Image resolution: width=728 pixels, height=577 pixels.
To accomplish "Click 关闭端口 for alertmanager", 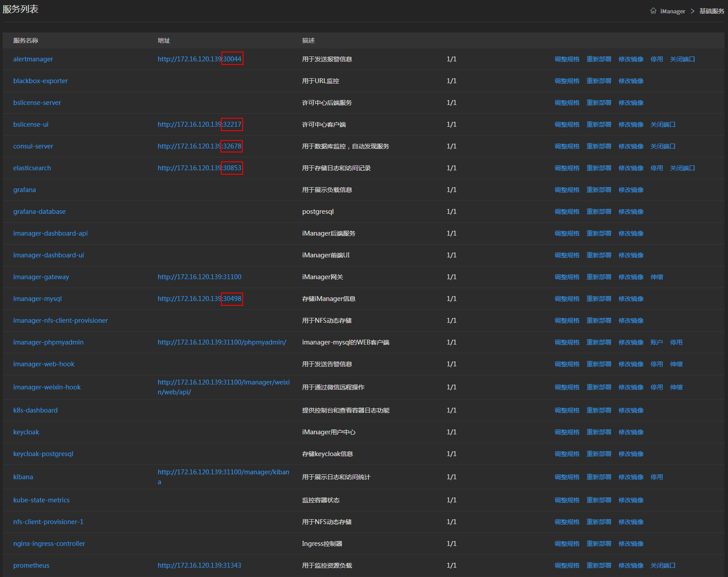I will (682, 59).
